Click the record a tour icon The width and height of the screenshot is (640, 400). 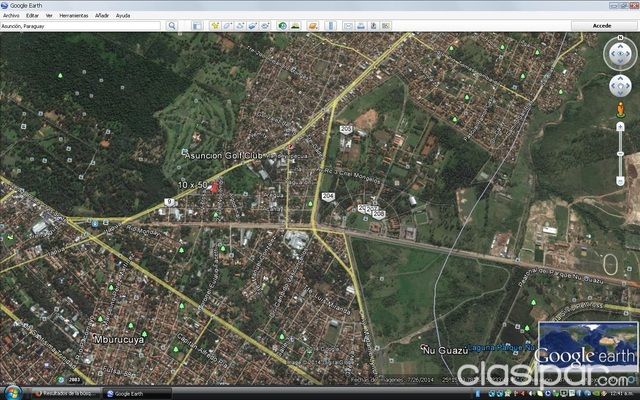pos(265,26)
